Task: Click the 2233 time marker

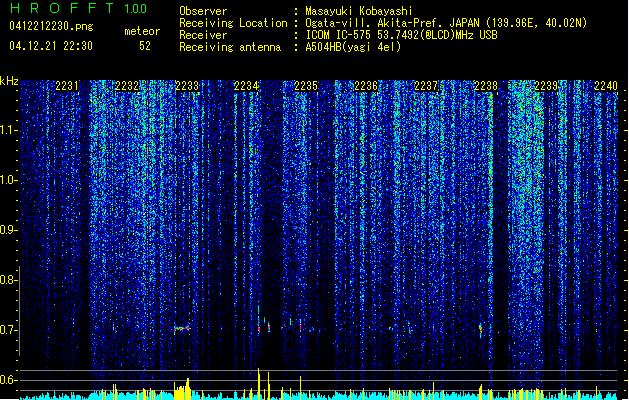Action: [187, 86]
